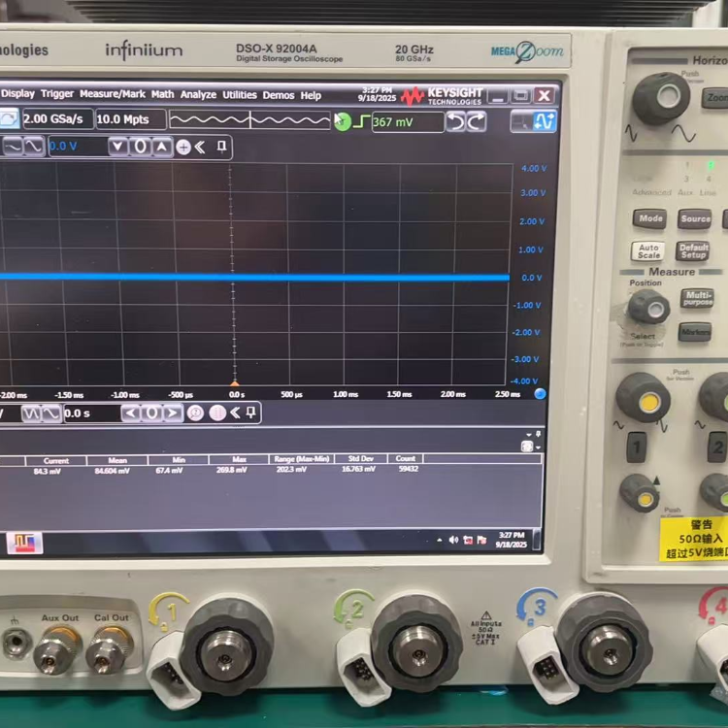
Task: Click the undo arrow in the toolbar
Action: tap(455, 122)
